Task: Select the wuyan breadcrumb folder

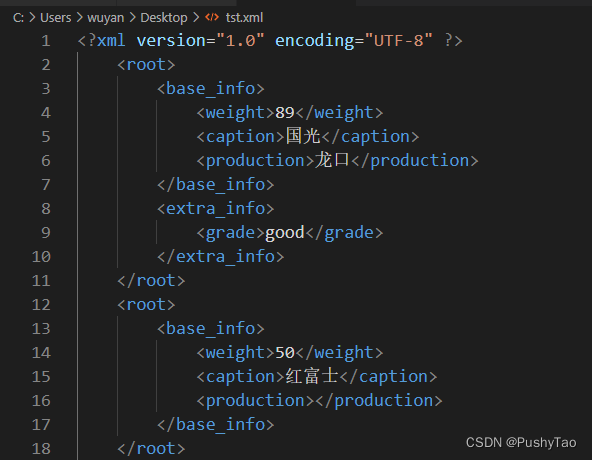Action: pos(105,18)
